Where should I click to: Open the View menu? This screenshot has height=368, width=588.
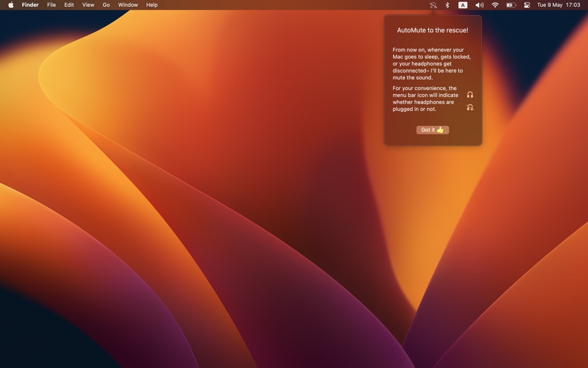[x=88, y=5]
